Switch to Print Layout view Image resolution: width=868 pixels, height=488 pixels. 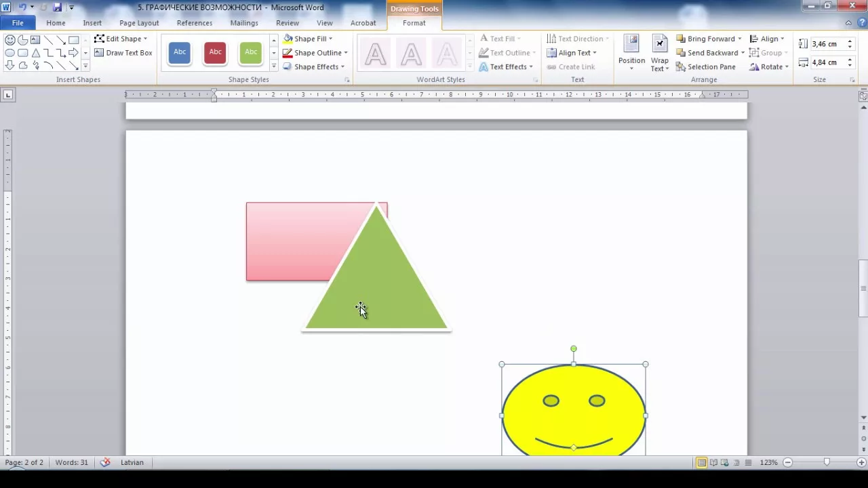pos(701,462)
